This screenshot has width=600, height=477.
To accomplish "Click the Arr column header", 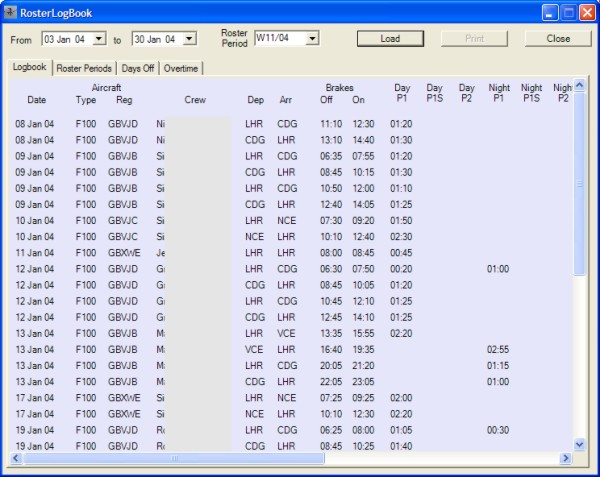I will point(285,100).
